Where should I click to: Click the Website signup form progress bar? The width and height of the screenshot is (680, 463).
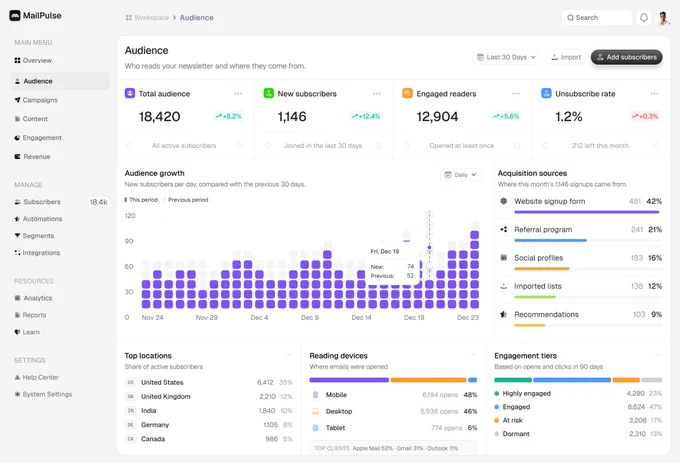click(587, 212)
